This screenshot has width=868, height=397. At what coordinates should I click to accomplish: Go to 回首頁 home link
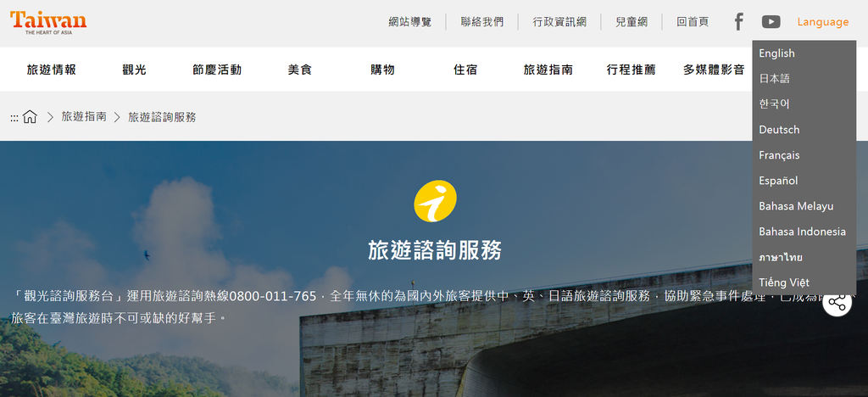click(x=693, y=22)
